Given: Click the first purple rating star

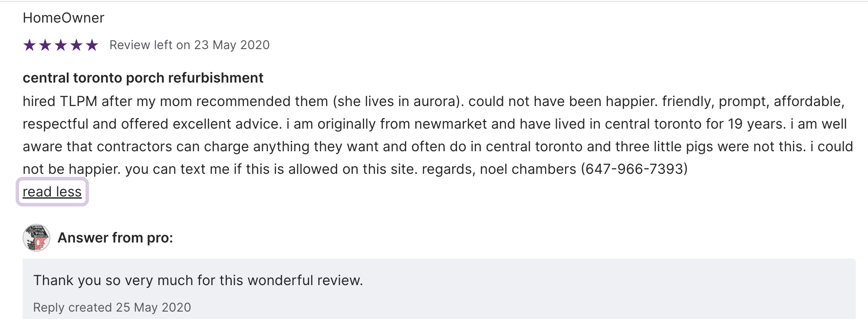Looking at the screenshot, I should coord(30,45).
